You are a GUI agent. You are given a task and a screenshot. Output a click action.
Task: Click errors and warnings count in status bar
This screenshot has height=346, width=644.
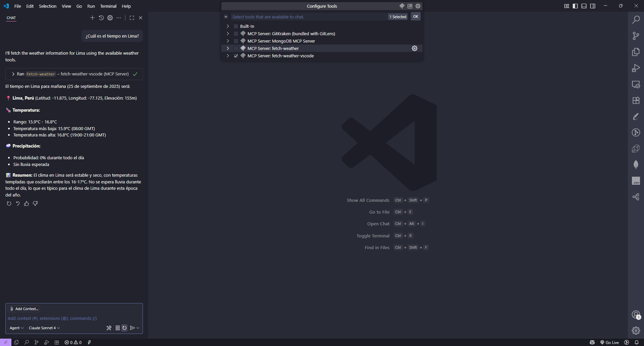[73, 342]
